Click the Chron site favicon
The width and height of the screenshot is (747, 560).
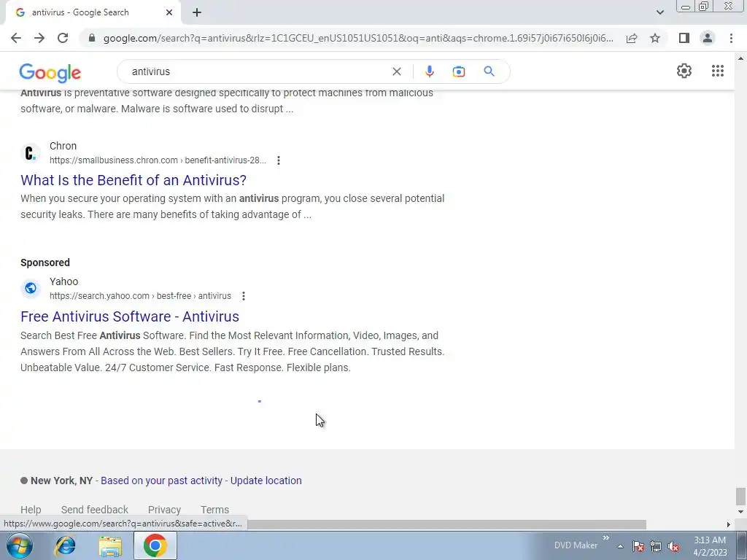[31, 153]
